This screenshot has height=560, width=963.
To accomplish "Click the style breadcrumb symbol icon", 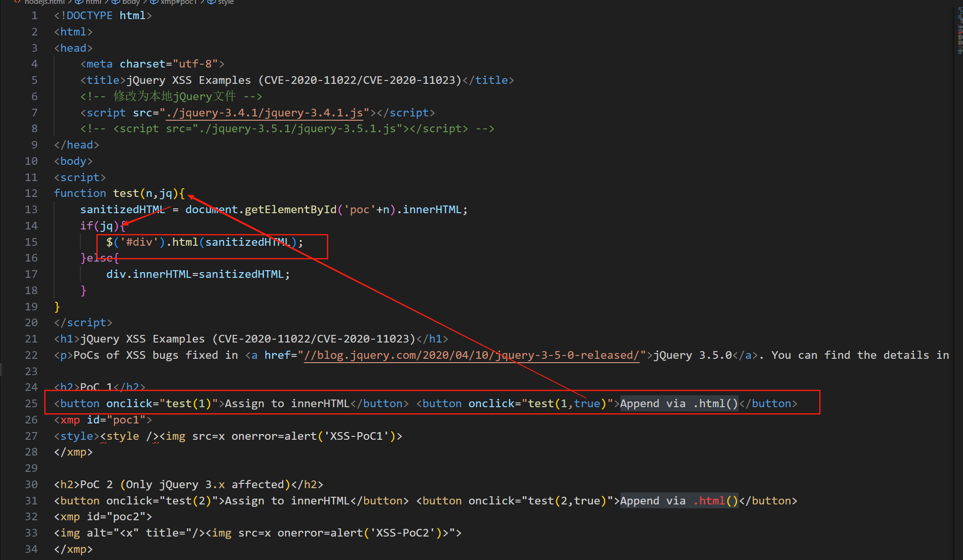I will pyautogui.click(x=211, y=1).
